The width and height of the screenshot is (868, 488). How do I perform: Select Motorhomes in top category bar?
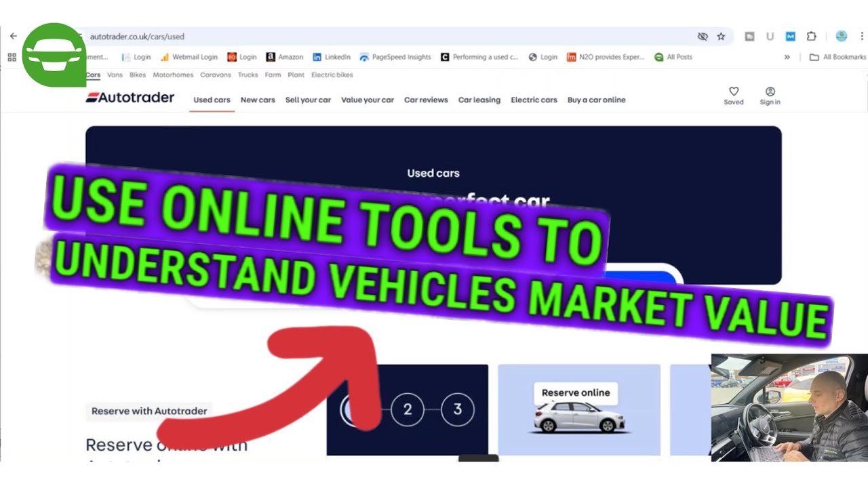[x=173, y=75]
